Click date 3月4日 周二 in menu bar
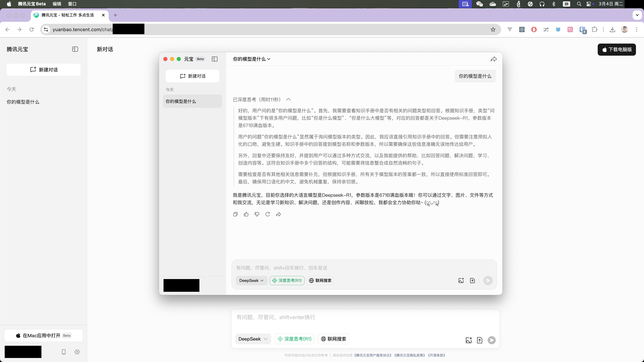The height and width of the screenshot is (362, 644). pos(610,4)
